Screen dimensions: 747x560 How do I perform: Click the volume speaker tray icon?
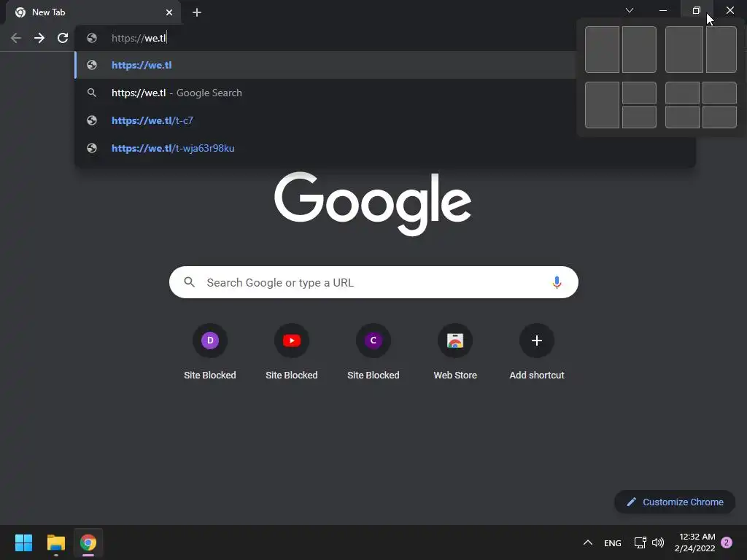tap(658, 542)
